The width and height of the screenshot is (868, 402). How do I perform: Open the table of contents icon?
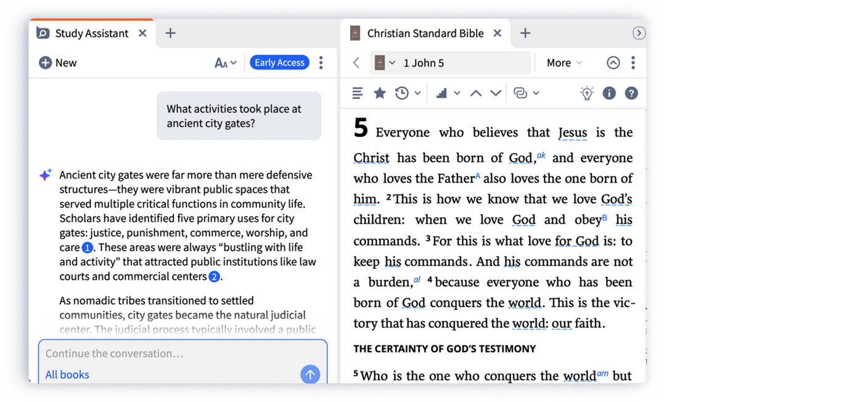(358, 92)
